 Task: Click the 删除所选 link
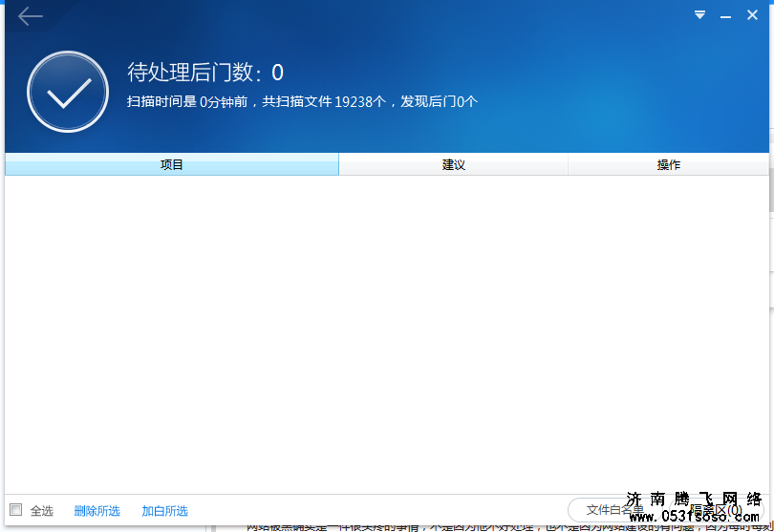click(97, 511)
